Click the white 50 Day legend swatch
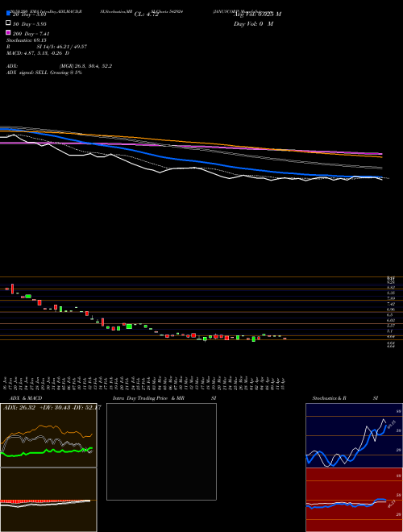The width and height of the screenshot is (403, 532). 8,23
